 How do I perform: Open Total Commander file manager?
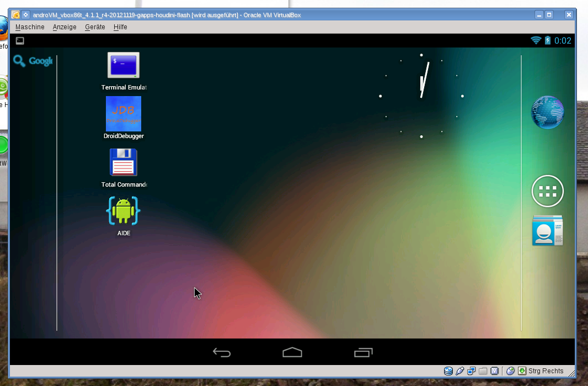click(x=124, y=163)
